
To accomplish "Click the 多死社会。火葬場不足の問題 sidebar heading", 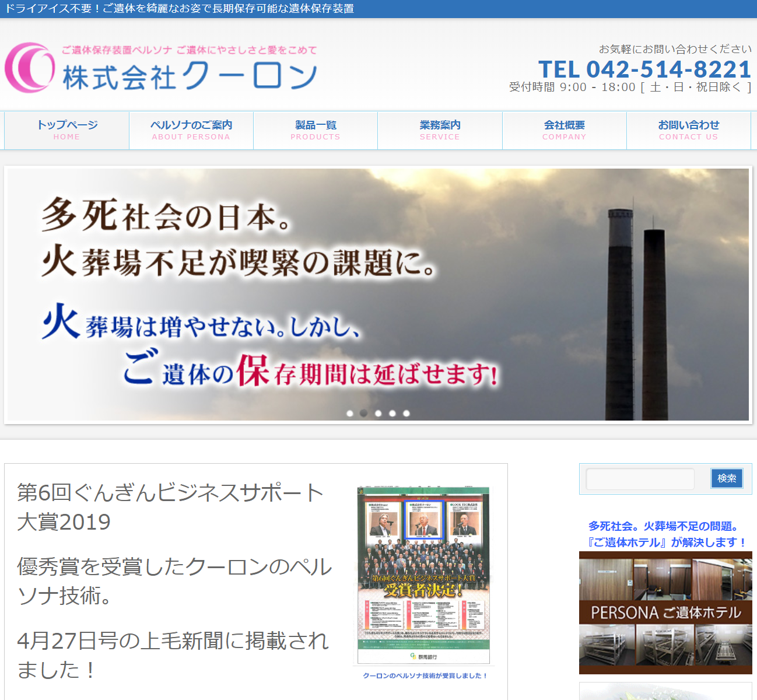I will click(x=665, y=534).
